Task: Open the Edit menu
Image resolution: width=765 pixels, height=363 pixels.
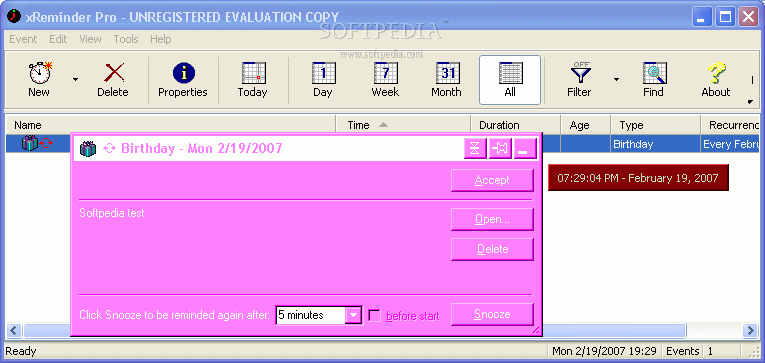Action: click(x=58, y=39)
